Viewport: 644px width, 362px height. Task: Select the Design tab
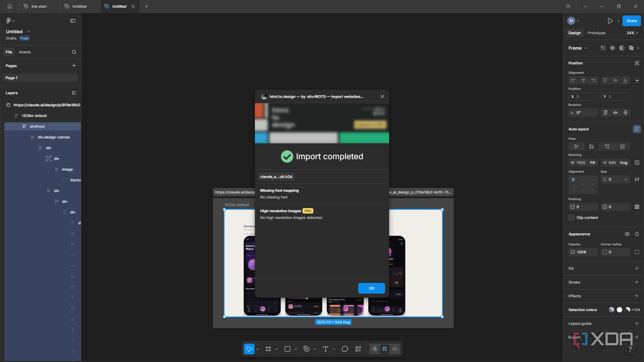[575, 33]
